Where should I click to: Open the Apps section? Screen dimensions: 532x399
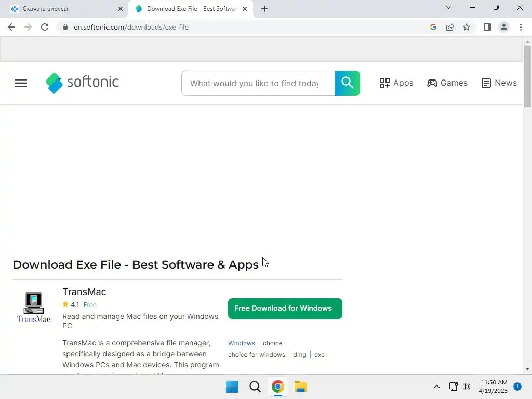(x=396, y=83)
